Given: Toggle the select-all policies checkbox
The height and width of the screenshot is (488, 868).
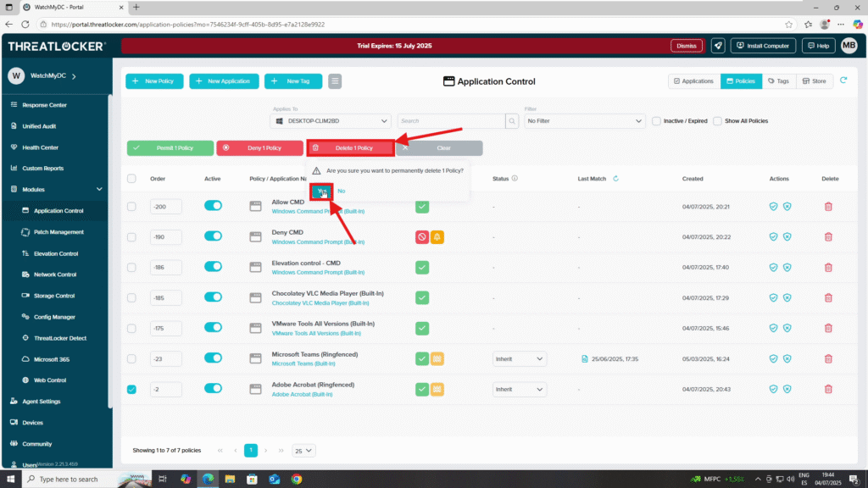Looking at the screenshot, I should tap(131, 178).
